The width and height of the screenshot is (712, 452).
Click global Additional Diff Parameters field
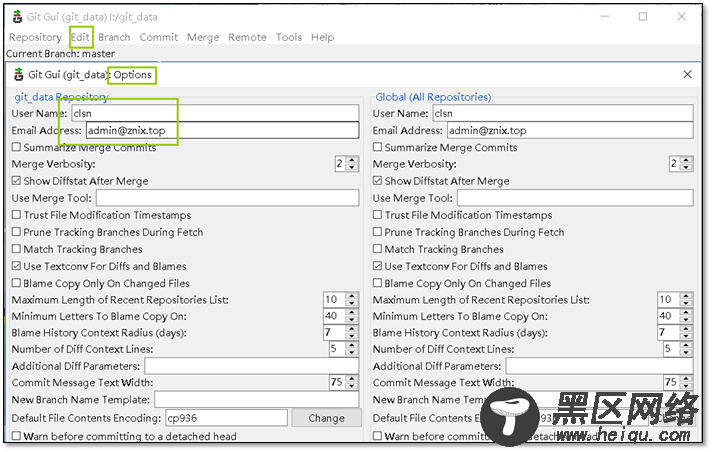coord(599,366)
